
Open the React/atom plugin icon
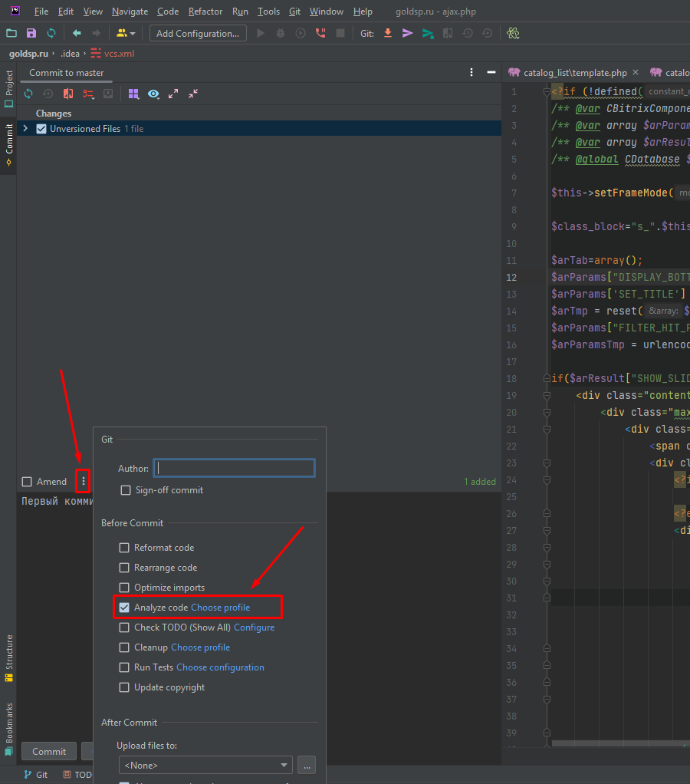[513, 34]
